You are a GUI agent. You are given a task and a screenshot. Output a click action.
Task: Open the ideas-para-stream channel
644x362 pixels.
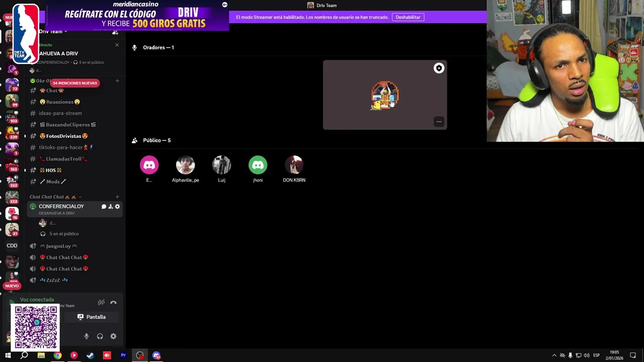click(x=74, y=113)
